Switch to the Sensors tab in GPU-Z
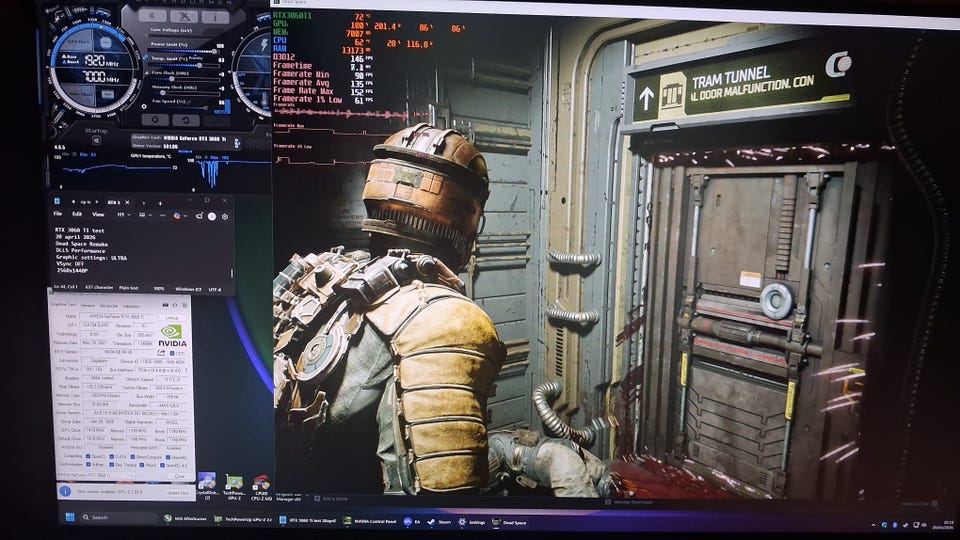This screenshot has height=540, width=960. click(88, 306)
